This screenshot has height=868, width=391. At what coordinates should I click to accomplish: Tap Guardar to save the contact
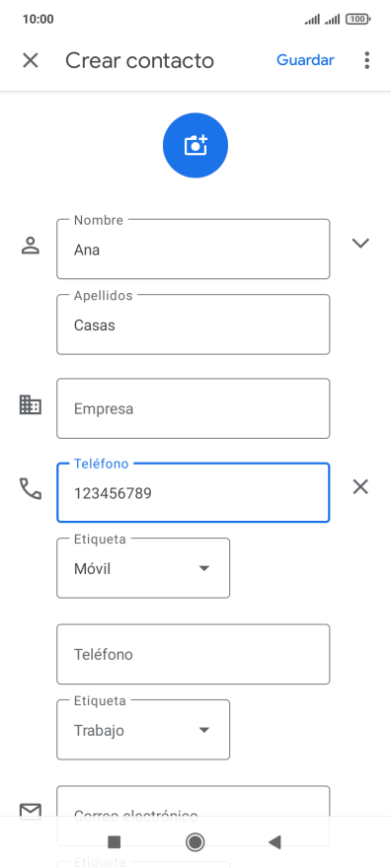305,60
